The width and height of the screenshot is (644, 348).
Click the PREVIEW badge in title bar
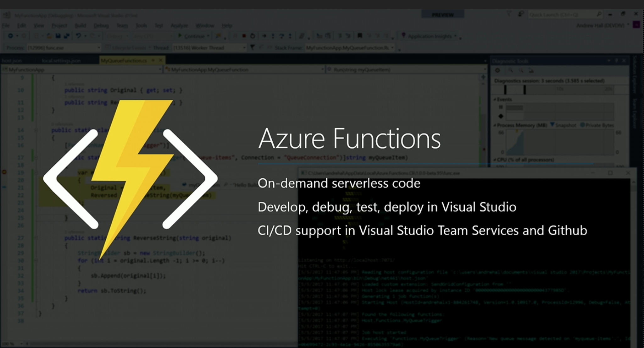[442, 14]
